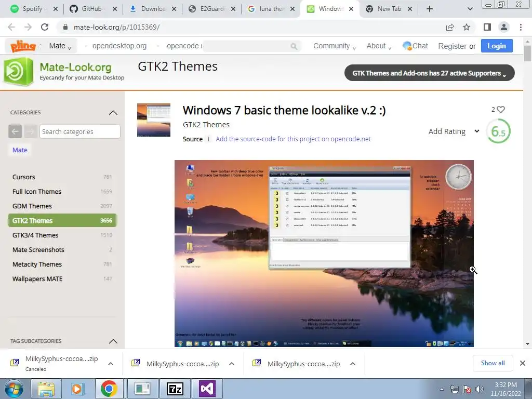This screenshot has height=399, width=532.
Task: Open a new browser tab
Action: tap(430, 9)
